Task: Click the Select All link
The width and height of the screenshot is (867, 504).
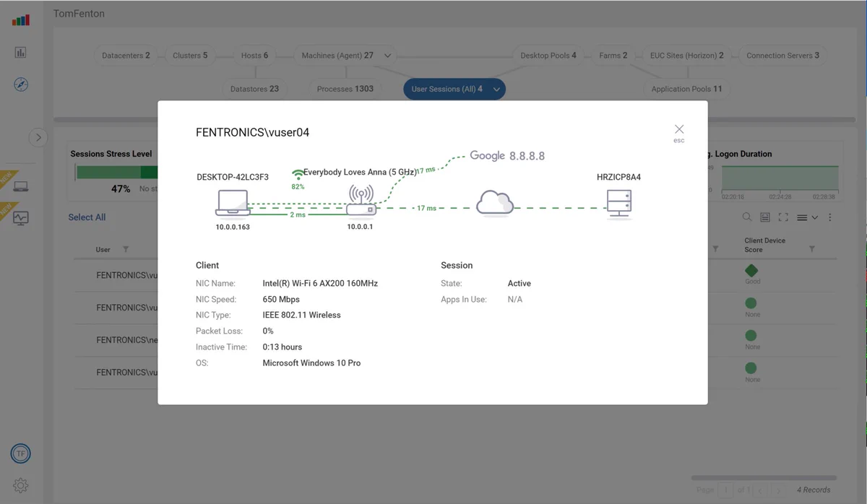Action: pos(87,217)
